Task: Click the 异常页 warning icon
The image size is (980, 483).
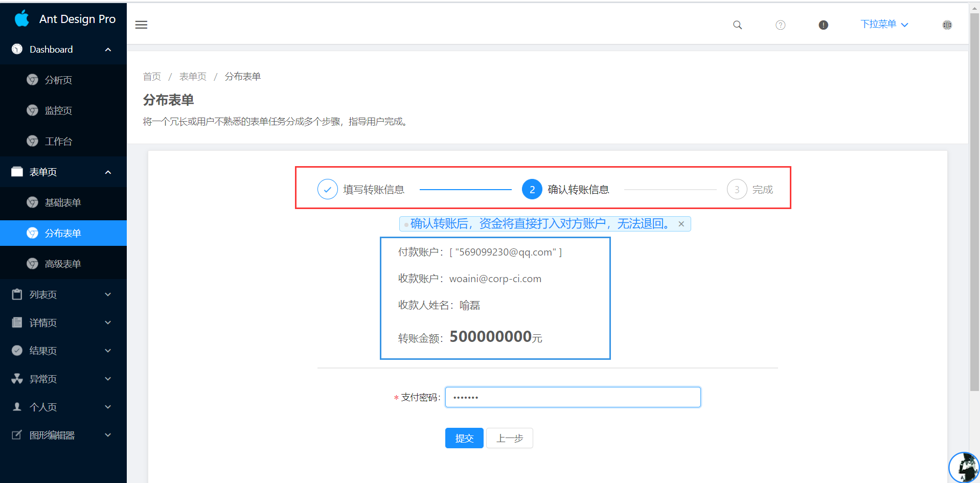Action: tap(17, 379)
